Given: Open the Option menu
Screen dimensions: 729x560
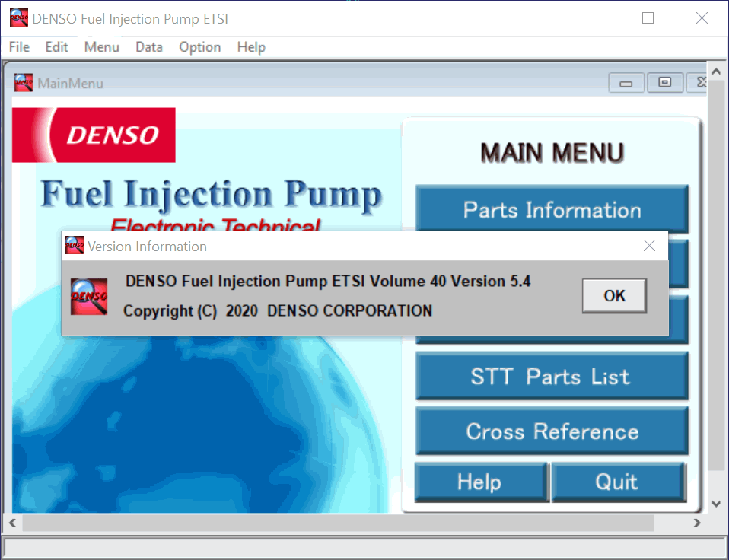Looking at the screenshot, I should point(199,46).
